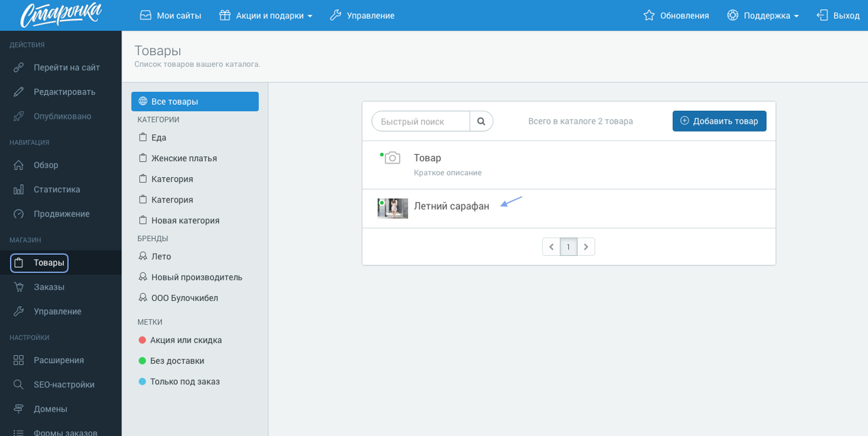868x436 pixels.
Task: Open the Летний сарафан thumbnail
Action: pos(393,209)
